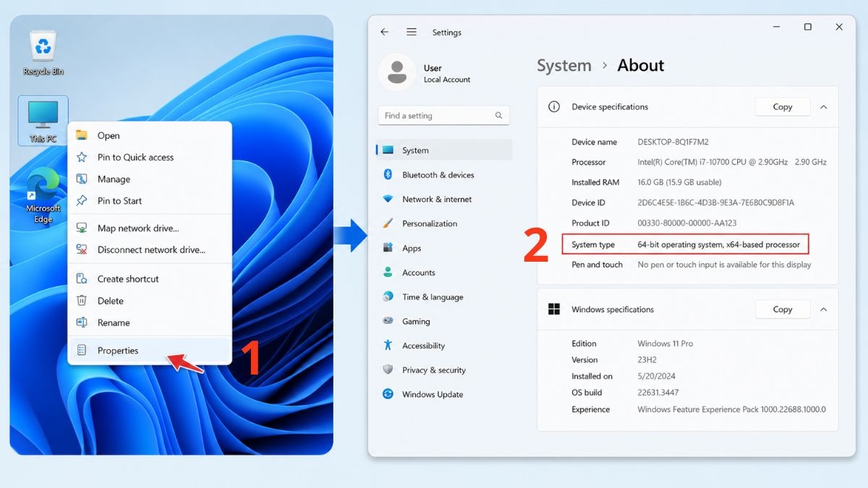Select the This PC desktop icon

pyautogui.click(x=43, y=121)
